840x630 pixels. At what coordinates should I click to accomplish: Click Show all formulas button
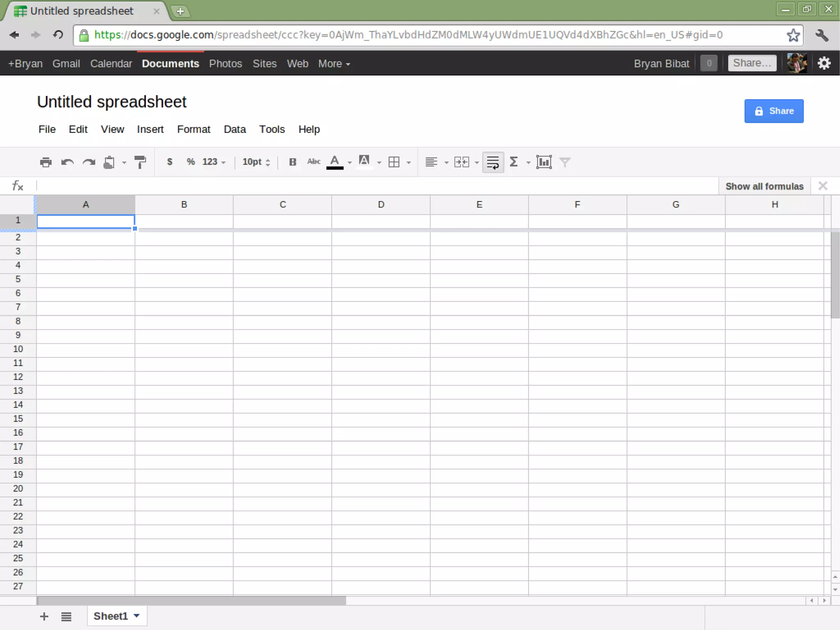(764, 186)
